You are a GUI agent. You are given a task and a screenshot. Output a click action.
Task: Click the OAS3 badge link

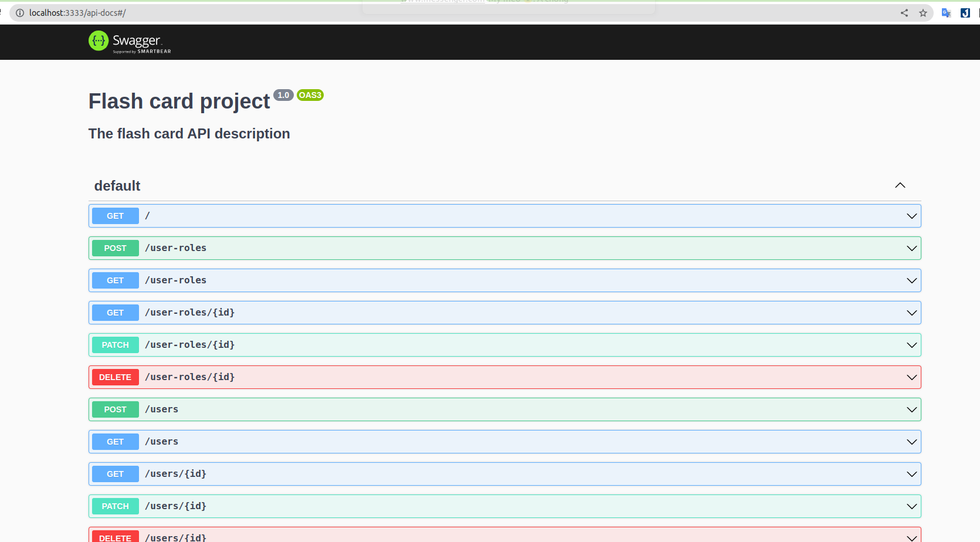click(310, 94)
